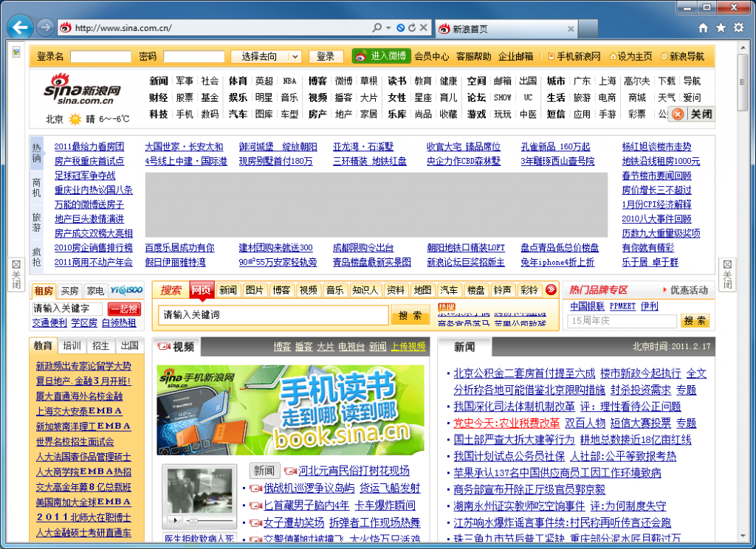Open browser favorites with the star icon

pyautogui.click(x=721, y=27)
